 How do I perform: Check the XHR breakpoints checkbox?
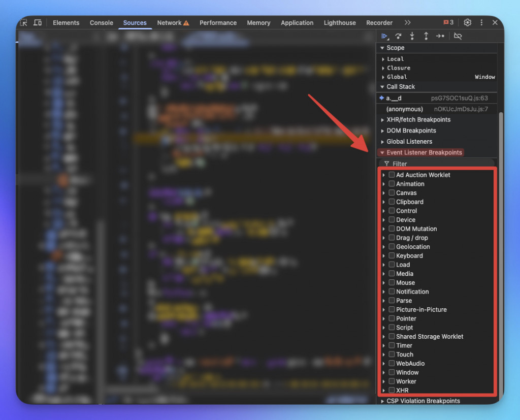(392, 390)
